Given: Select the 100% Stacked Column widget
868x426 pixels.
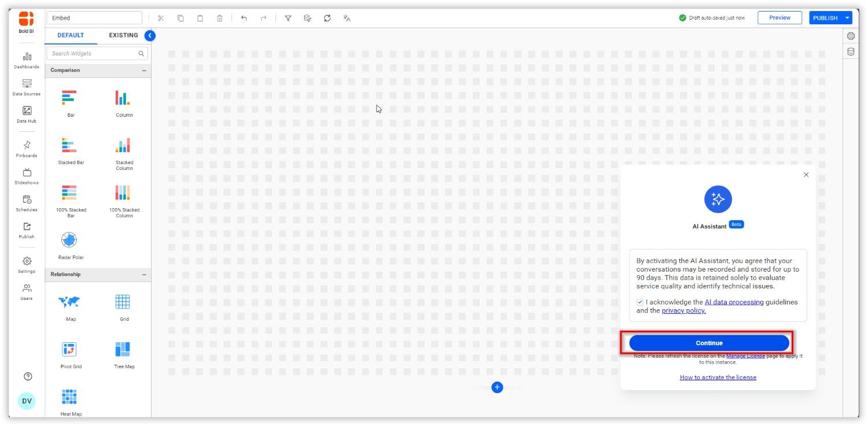Looking at the screenshot, I should (x=124, y=201).
